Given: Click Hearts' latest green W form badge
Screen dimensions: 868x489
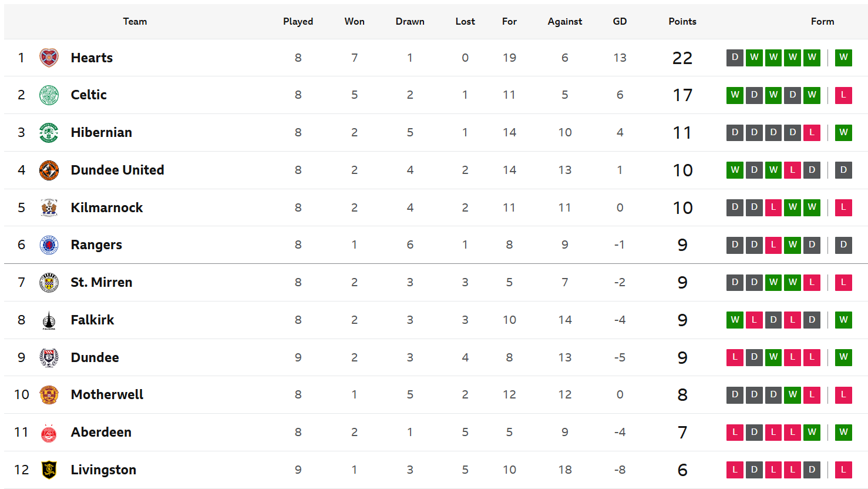Looking at the screenshot, I should [x=843, y=58].
